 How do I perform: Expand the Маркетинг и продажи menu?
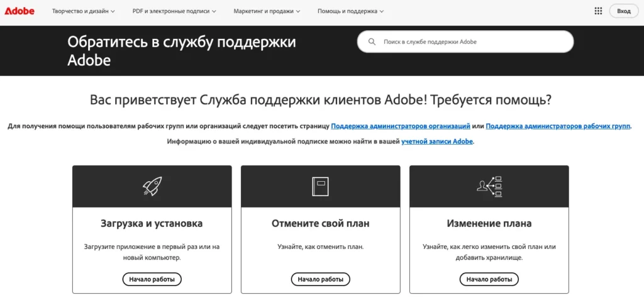(x=267, y=11)
